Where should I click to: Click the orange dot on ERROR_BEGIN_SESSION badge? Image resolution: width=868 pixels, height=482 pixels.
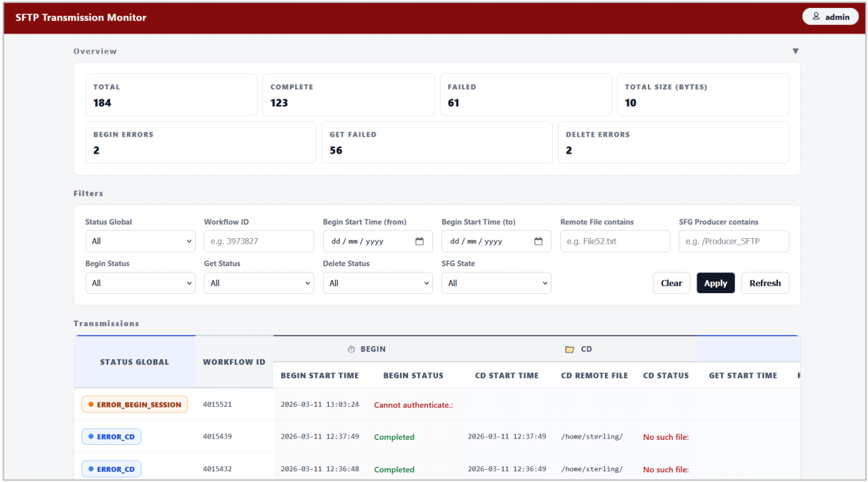[91, 405]
